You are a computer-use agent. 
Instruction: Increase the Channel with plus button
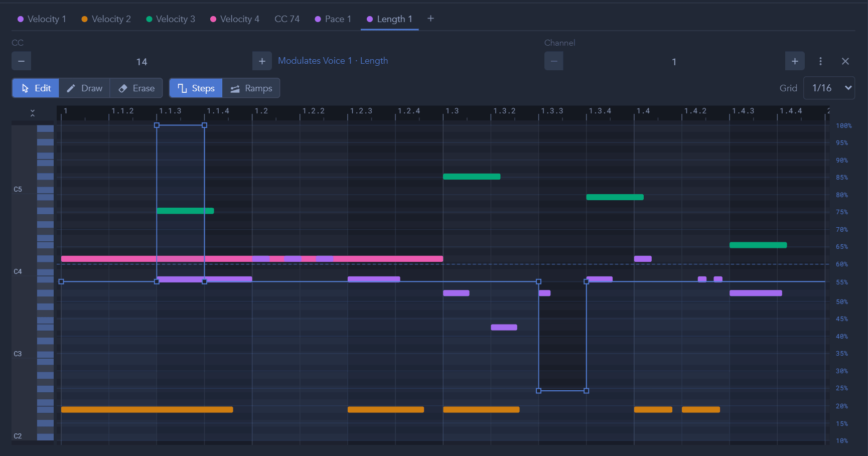tap(795, 61)
